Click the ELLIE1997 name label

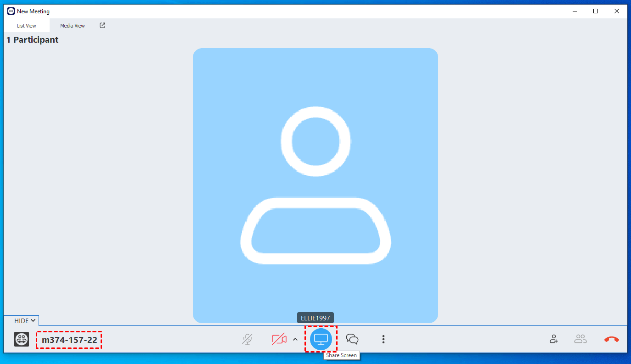315,318
